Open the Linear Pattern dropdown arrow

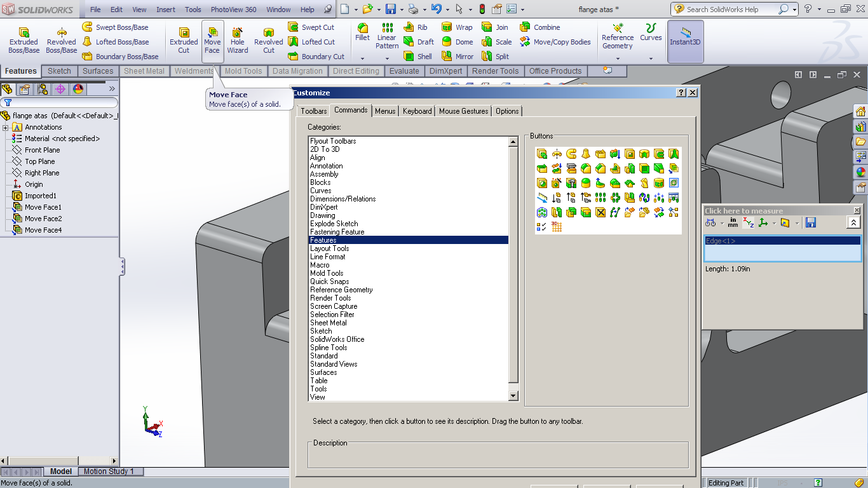[x=387, y=58]
